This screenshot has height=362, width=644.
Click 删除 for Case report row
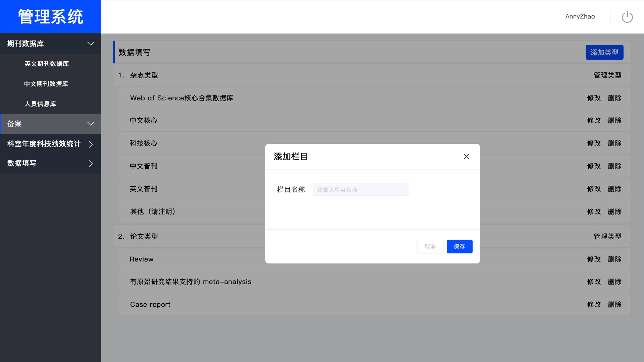tap(614, 305)
